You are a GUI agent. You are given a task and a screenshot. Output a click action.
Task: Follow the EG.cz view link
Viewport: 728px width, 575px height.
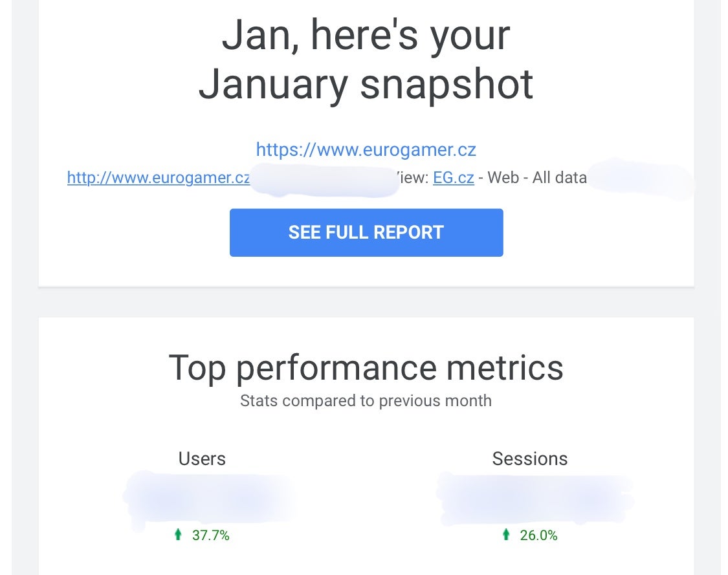click(453, 178)
